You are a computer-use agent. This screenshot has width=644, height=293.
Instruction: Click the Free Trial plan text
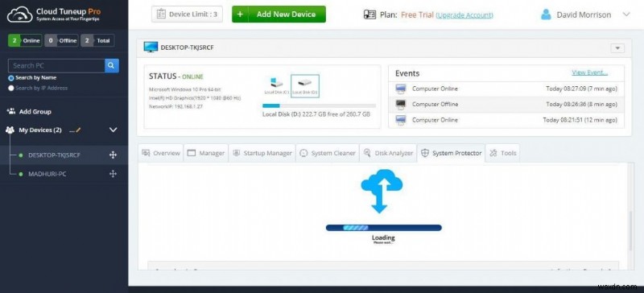(x=416, y=14)
